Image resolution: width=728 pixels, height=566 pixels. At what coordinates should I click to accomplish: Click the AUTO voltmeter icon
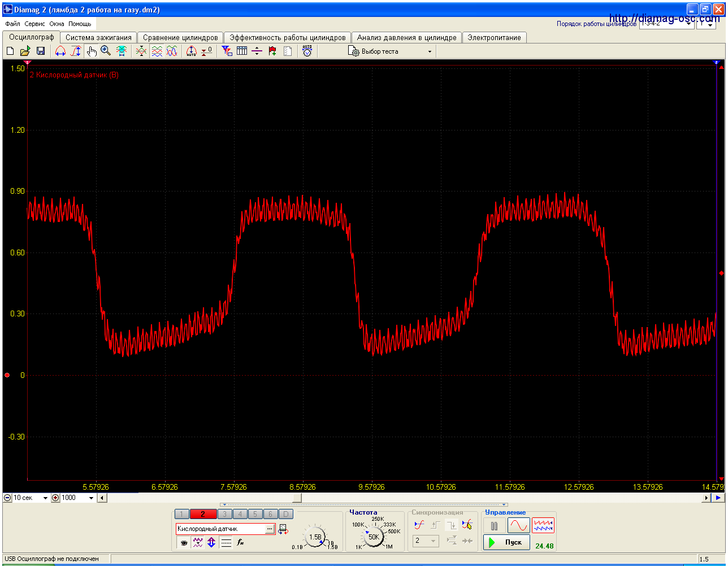coord(307,51)
